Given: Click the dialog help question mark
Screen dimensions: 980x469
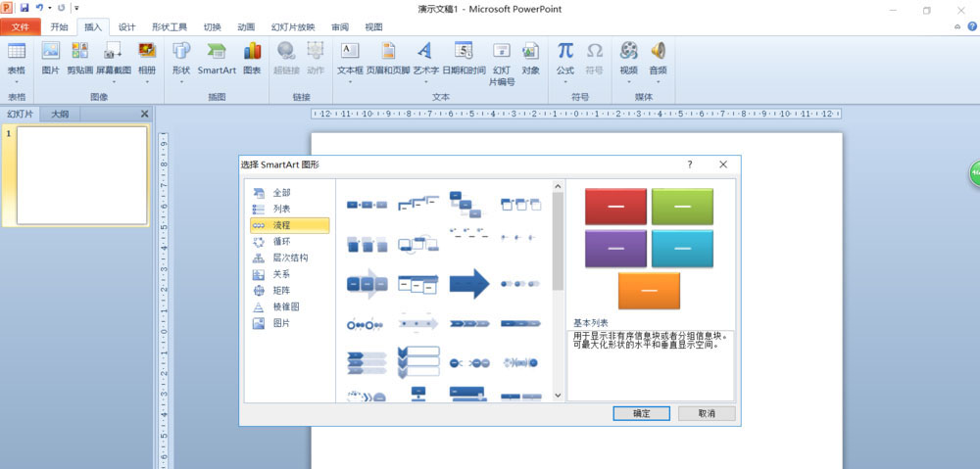Looking at the screenshot, I should point(689,164).
